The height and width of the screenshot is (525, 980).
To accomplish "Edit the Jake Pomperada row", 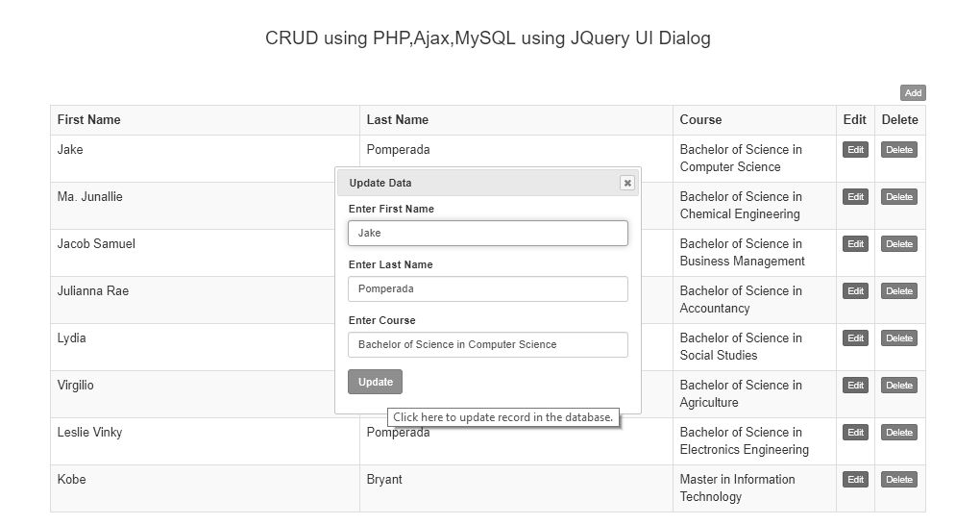I will pos(855,150).
